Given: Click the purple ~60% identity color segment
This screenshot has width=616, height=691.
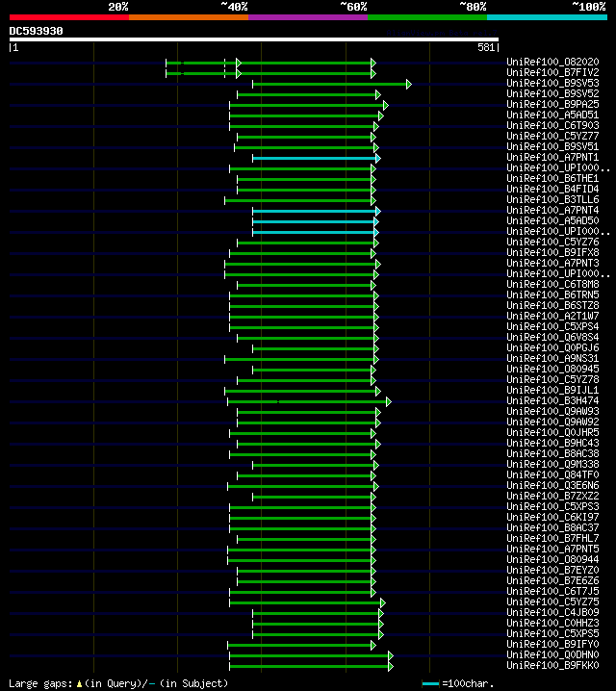Looking at the screenshot, I should pos(308,17).
